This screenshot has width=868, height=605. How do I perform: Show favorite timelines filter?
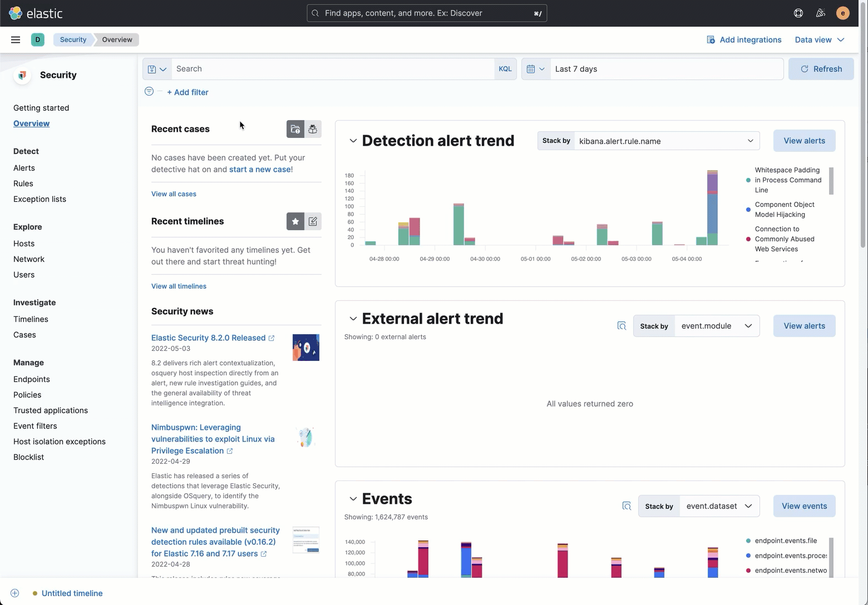(295, 221)
